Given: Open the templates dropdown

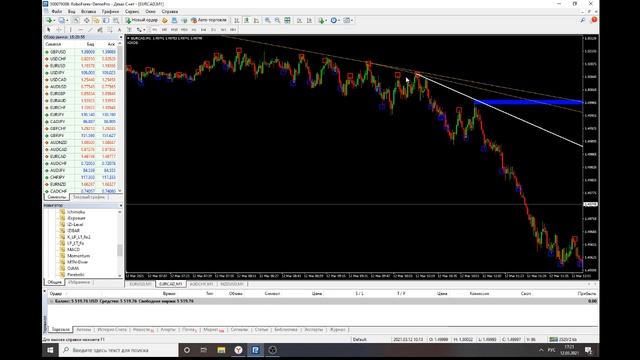Looking at the screenshot, I should 352,20.
